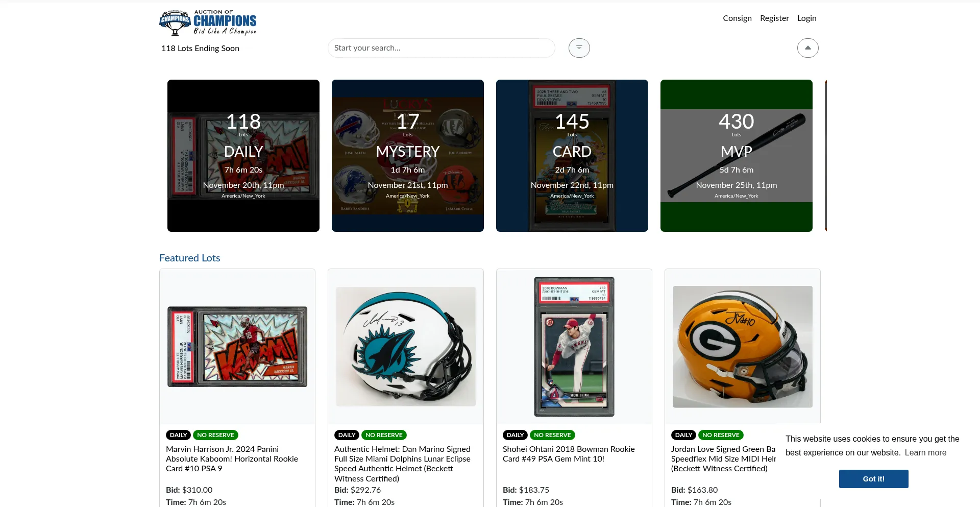Open the Login page
Viewport: 980px width, 507px height.
click(x=807, y=18)
